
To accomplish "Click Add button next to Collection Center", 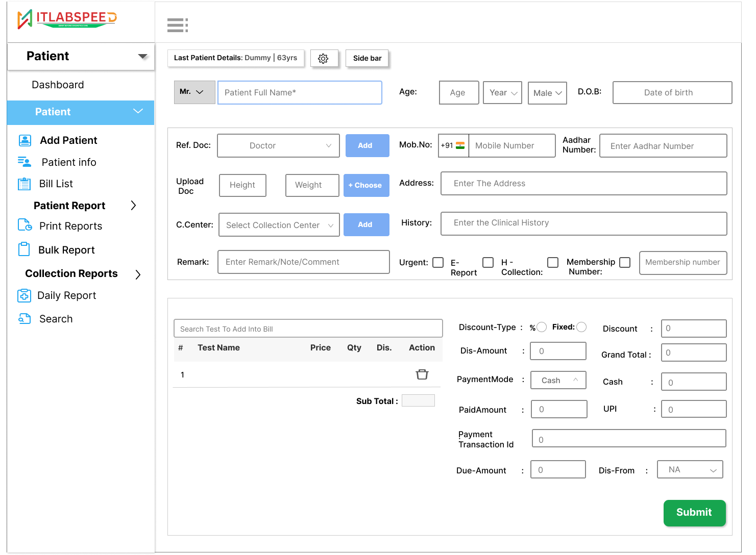I will click(366, 224).
